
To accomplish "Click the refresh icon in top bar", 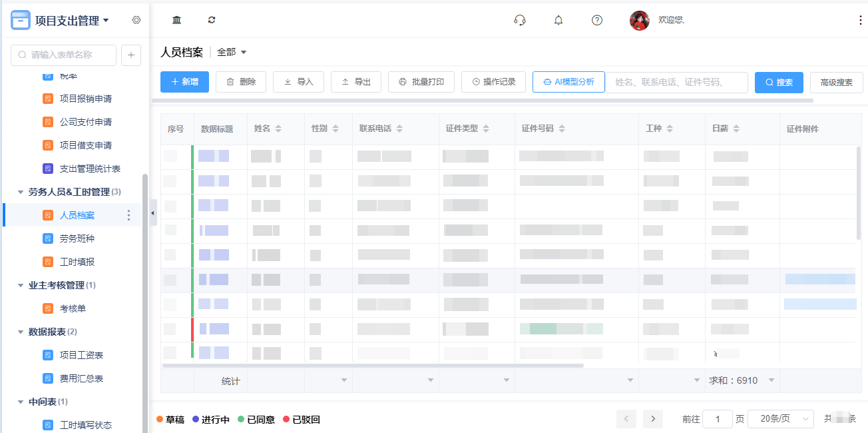I will tap(212, 20).
